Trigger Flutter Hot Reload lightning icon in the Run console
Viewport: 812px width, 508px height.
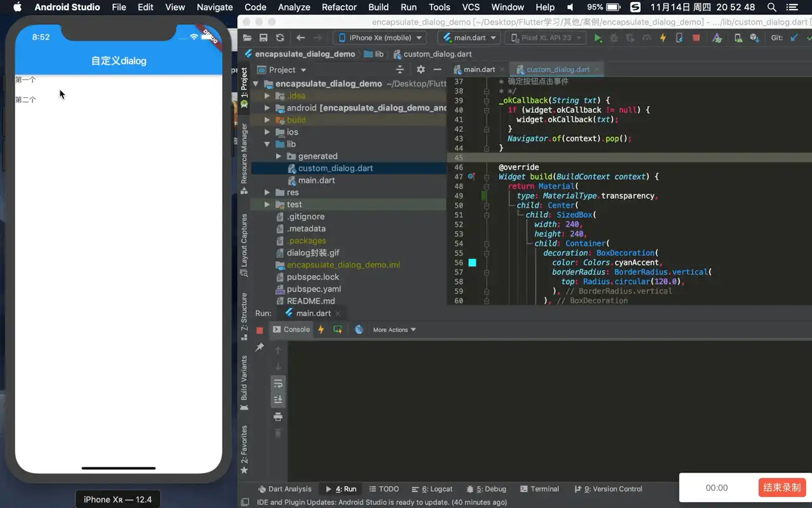coord(321,330)
